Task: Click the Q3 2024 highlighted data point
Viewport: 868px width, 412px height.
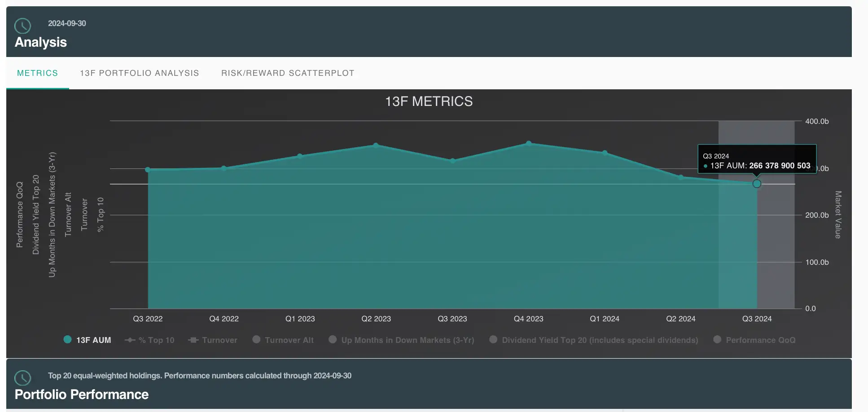Action: (757, 184)
